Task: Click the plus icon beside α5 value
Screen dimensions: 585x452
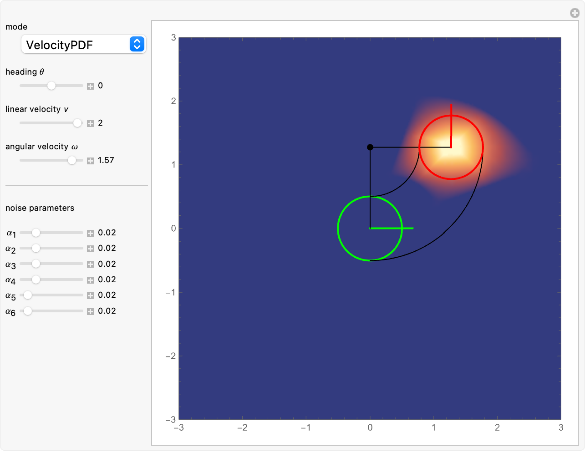Action: pos(90,296)
